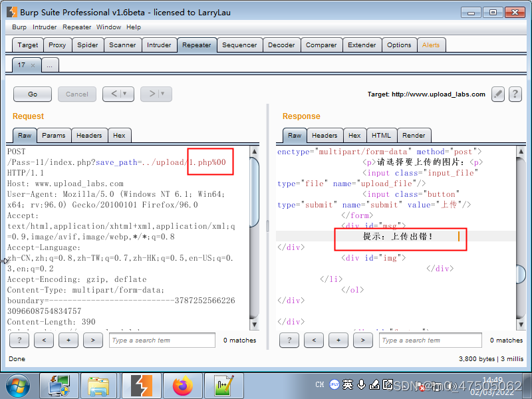Viewport: 532px width, 399px height.
Task: Click Response pane scroll down arrow
Action: [x=521, y=325]
